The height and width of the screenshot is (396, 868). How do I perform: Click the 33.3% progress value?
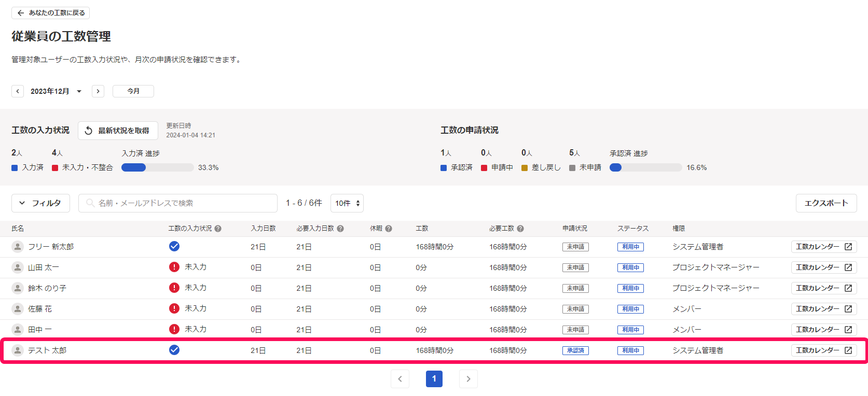tap(209, 168)
